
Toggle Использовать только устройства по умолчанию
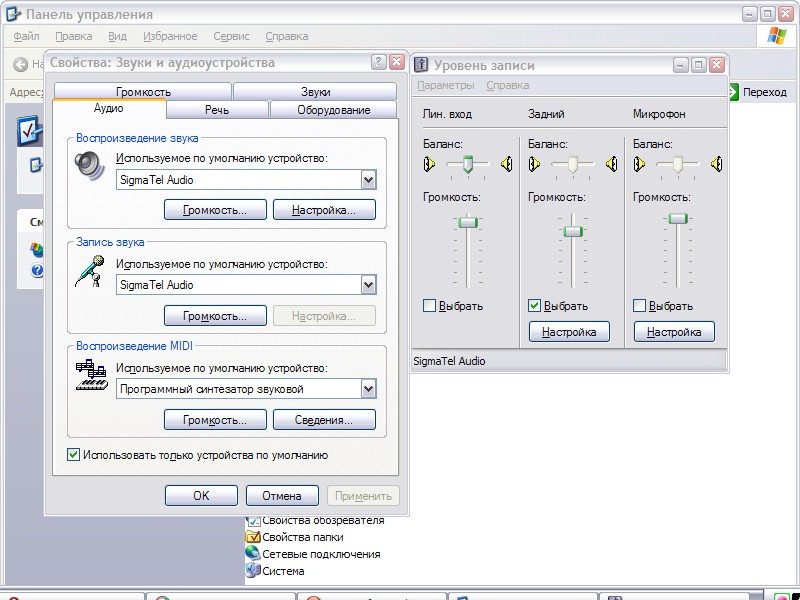point(73,455)
